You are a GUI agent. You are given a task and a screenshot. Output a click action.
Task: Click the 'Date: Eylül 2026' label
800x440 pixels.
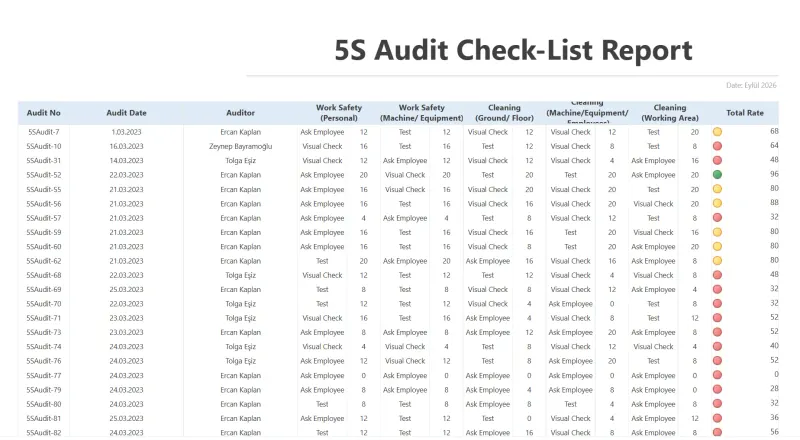click(751, 85)
